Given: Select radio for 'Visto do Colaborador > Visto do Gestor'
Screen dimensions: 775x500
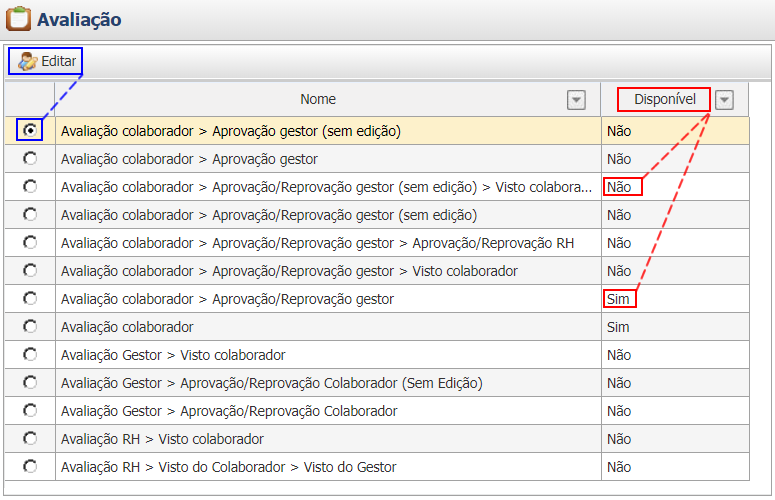Looking at the screenshot, I should tap(30, 466).
